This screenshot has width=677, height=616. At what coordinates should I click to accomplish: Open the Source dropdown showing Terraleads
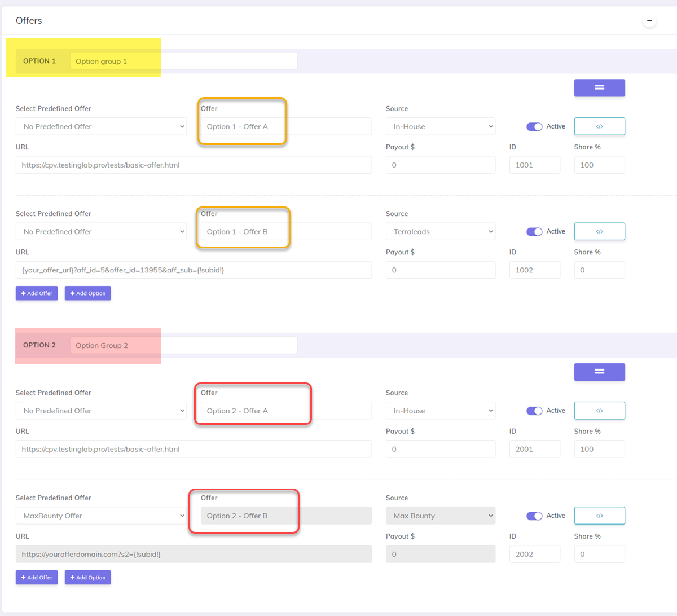coord(441,231)
